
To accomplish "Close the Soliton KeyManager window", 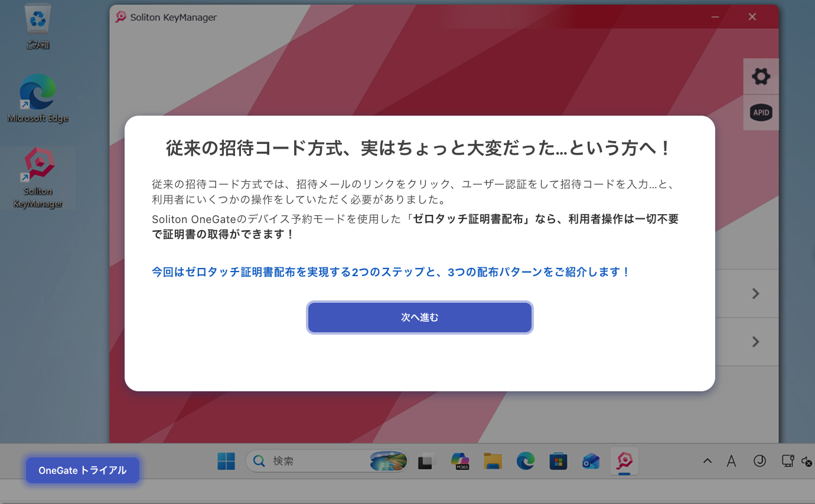I will click(752, 17).
